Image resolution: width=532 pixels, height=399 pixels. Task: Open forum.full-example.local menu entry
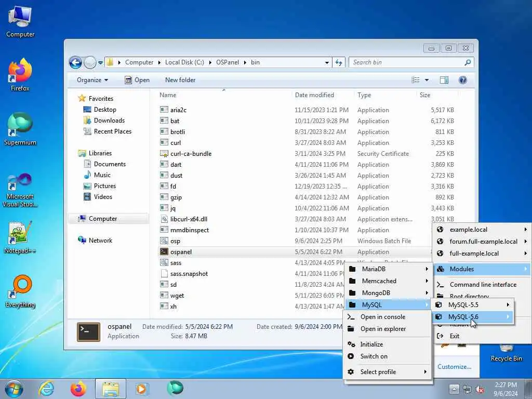coord(482,242)
